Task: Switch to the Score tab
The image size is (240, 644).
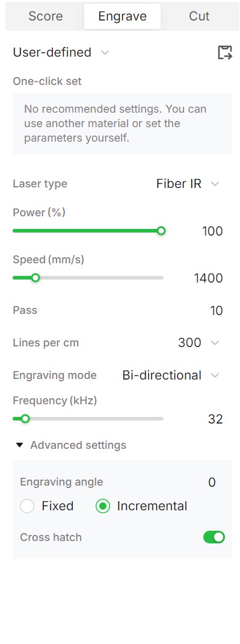Action: [x=46, y=16]
